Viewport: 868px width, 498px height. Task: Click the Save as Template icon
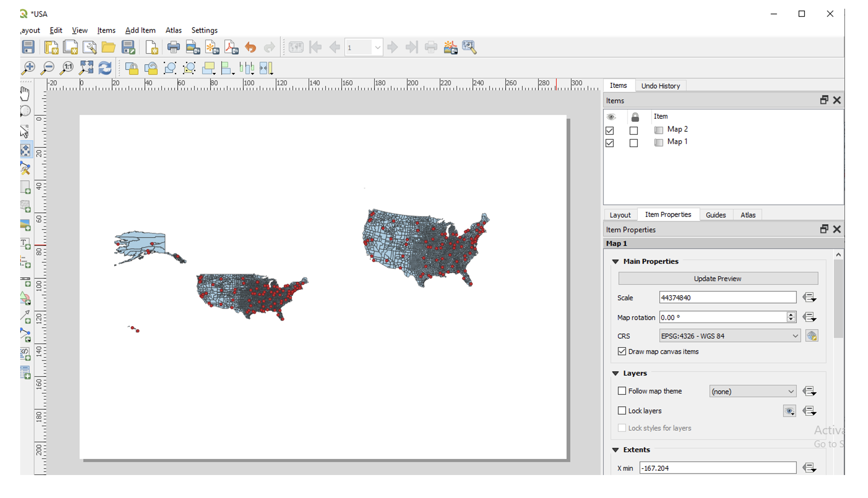pyautogui.click(x=128, y=47)
